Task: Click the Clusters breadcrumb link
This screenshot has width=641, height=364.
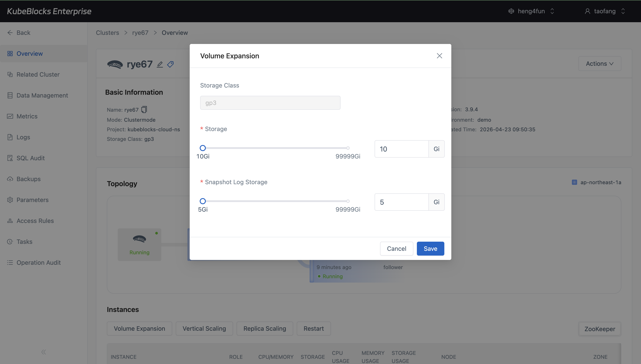Action: coord(107,33)
